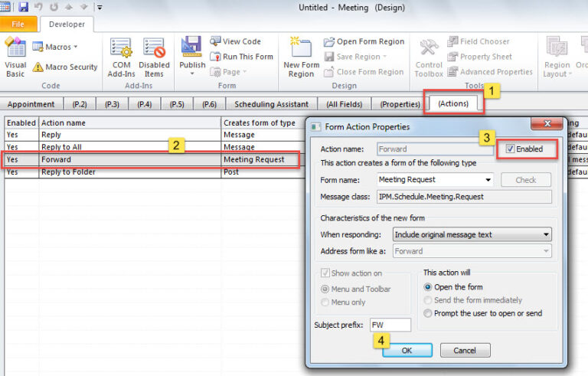Open Macro Security settings
Viewport: 588px width, 376px height.
pyautogui.click(x=65, y=67)
